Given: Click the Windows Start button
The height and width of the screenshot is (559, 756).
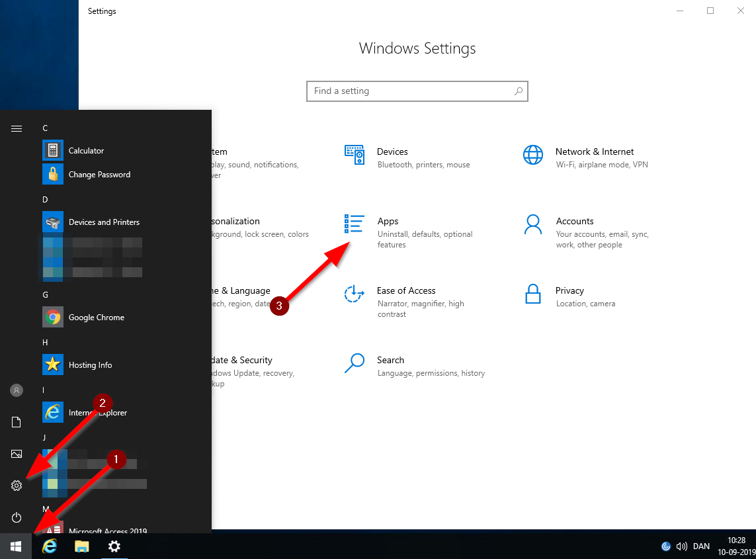Looking at the screenshot, I should coord(16,546).
